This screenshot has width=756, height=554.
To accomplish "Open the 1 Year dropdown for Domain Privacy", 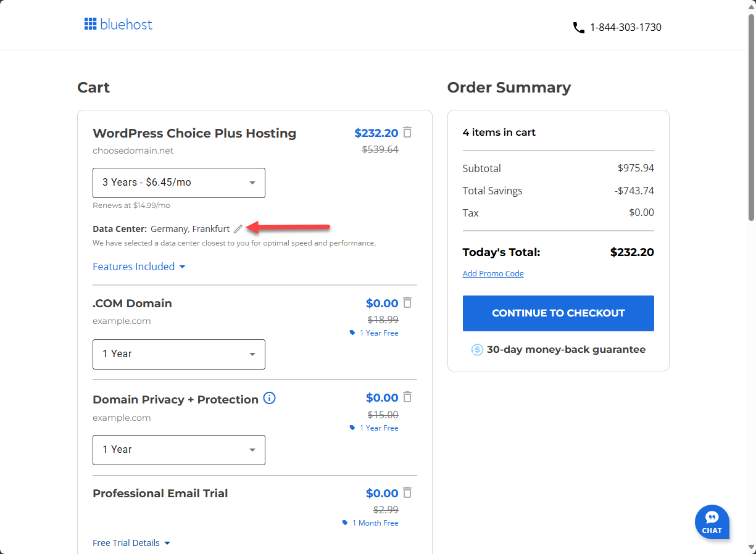I will tap(178, 450).
